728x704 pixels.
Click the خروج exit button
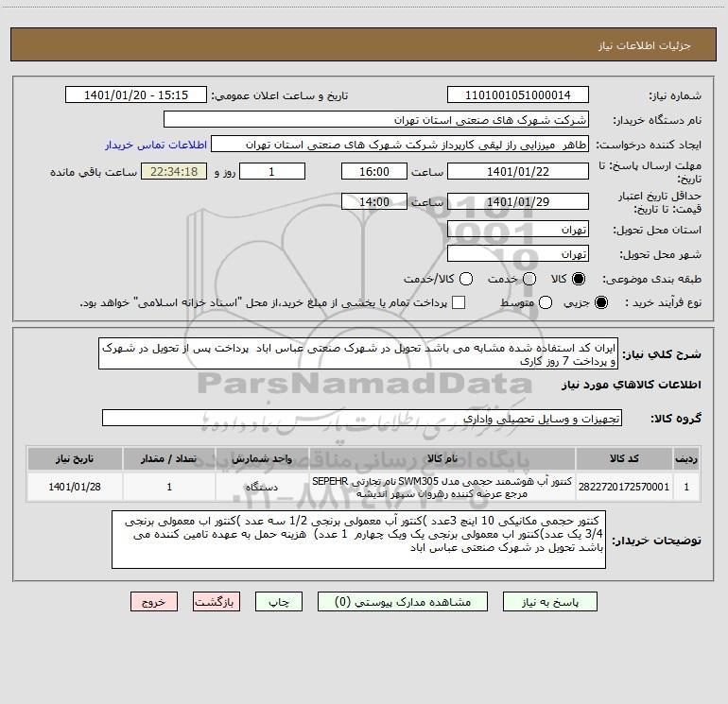pyautogui.click(x=154, y=602)
